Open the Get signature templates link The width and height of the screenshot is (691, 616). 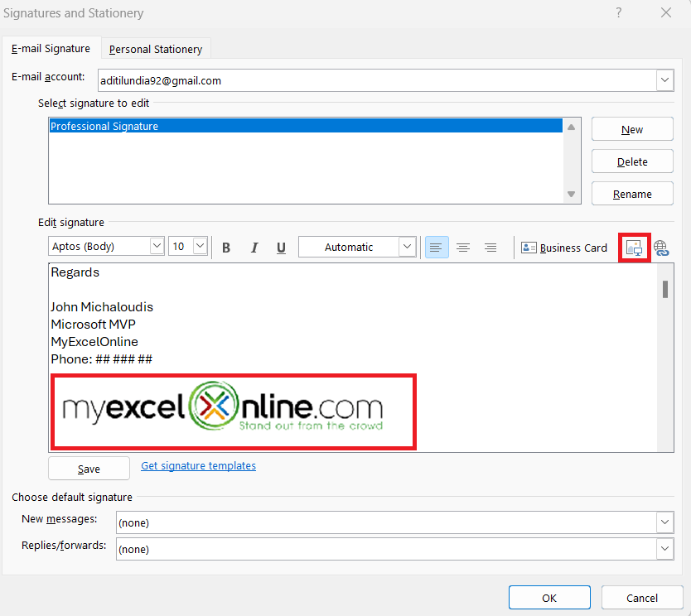(198, 465)
